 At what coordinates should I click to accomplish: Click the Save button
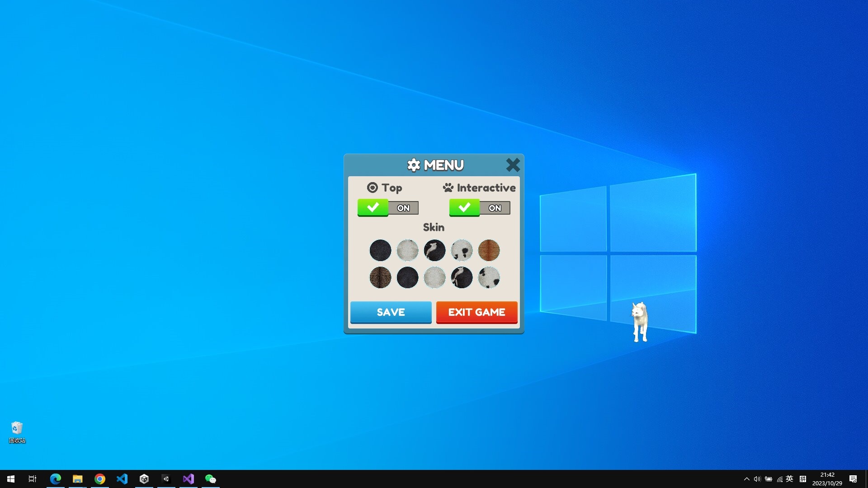point(390,312)
